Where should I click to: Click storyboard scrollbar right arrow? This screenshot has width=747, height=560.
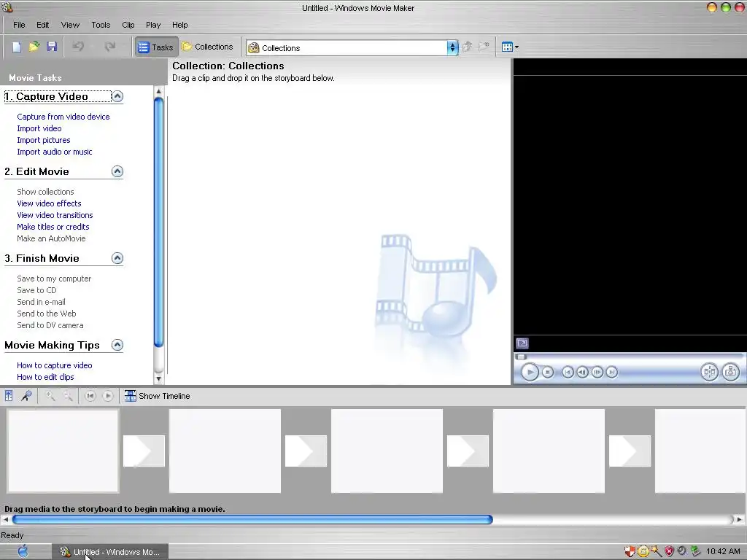coord(740,519)
